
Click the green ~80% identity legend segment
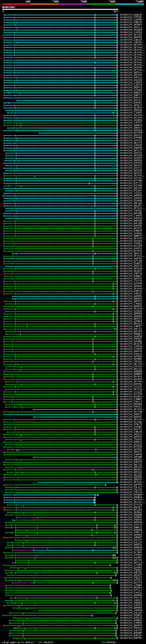point(101,4)
